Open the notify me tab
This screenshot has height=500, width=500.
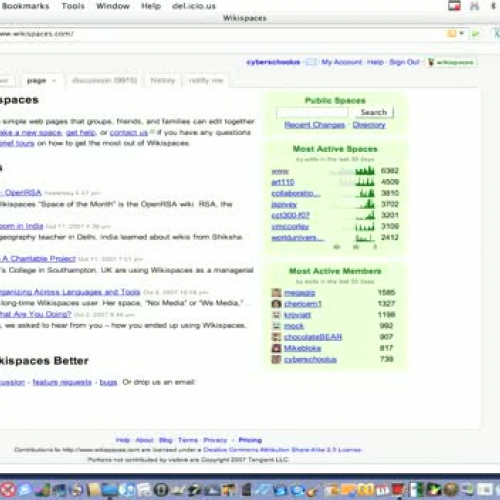pos(206,80)
